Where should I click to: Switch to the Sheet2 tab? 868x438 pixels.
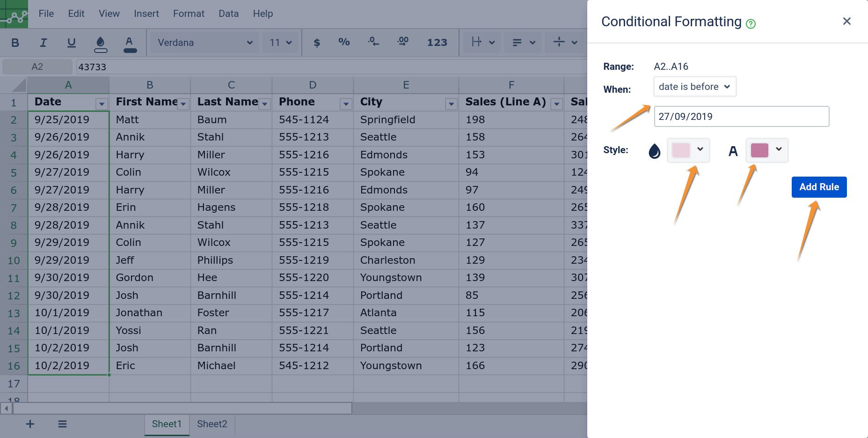(x=212, y=424)
